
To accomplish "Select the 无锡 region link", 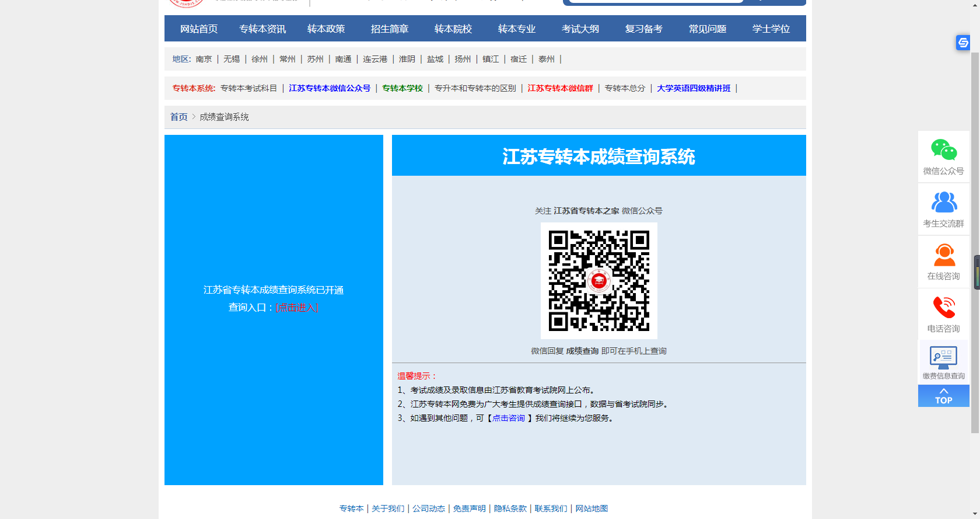I will [232, 59].
